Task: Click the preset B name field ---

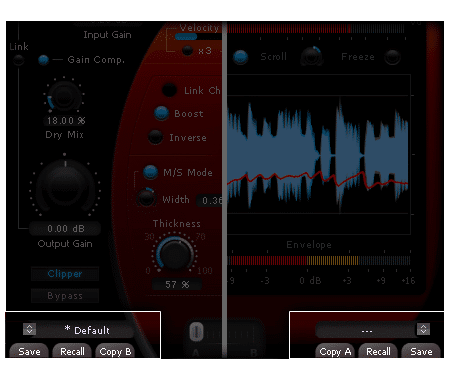Action: pos(366,331)
